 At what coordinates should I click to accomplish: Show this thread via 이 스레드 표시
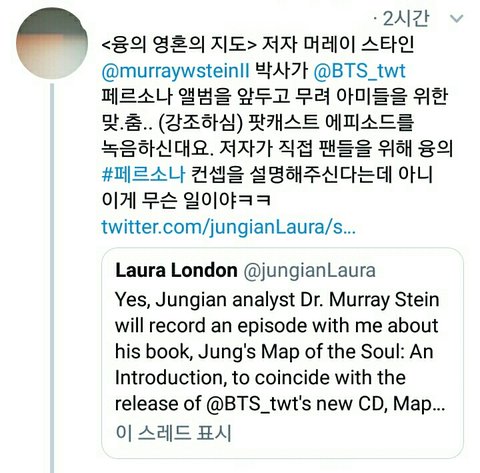pyautogui.click(x=173, y=433)
